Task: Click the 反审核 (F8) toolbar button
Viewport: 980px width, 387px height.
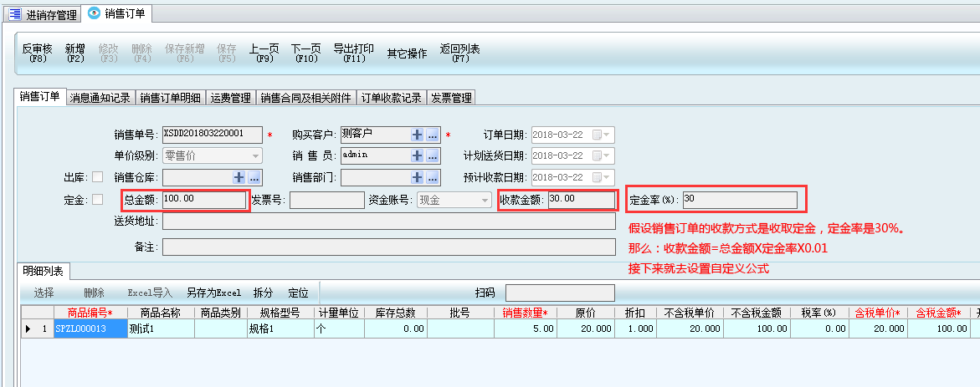Action: tap(38, 53)
